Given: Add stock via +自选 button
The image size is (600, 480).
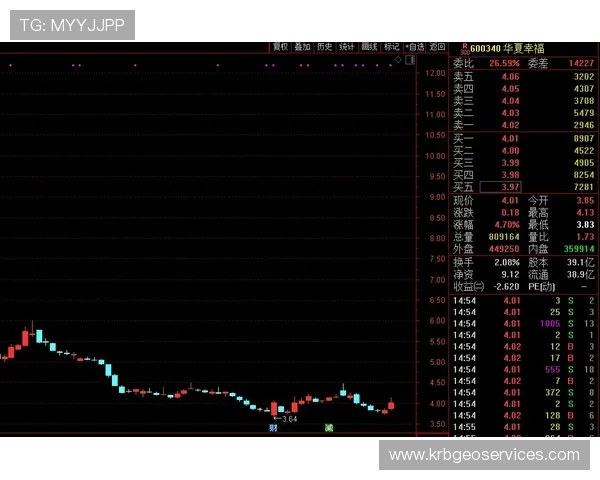Looking at the screenshot, I should [x=414, y=46].
